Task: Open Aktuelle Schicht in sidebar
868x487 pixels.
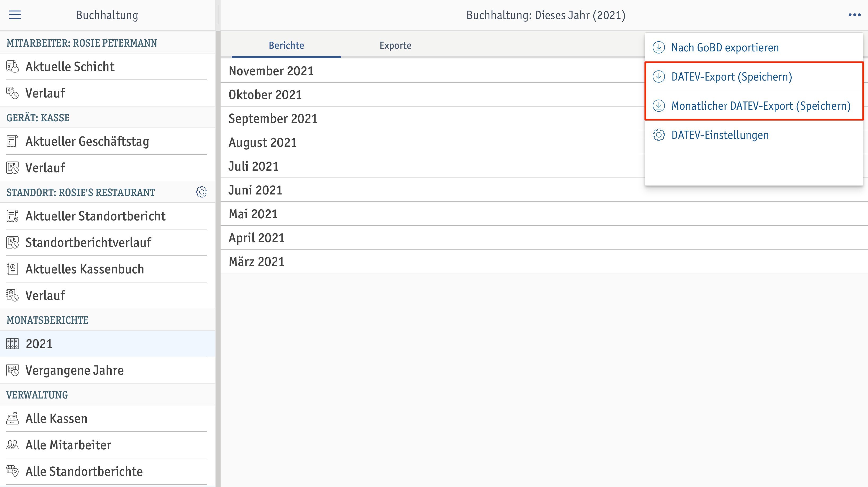Action: coord(107,66)
